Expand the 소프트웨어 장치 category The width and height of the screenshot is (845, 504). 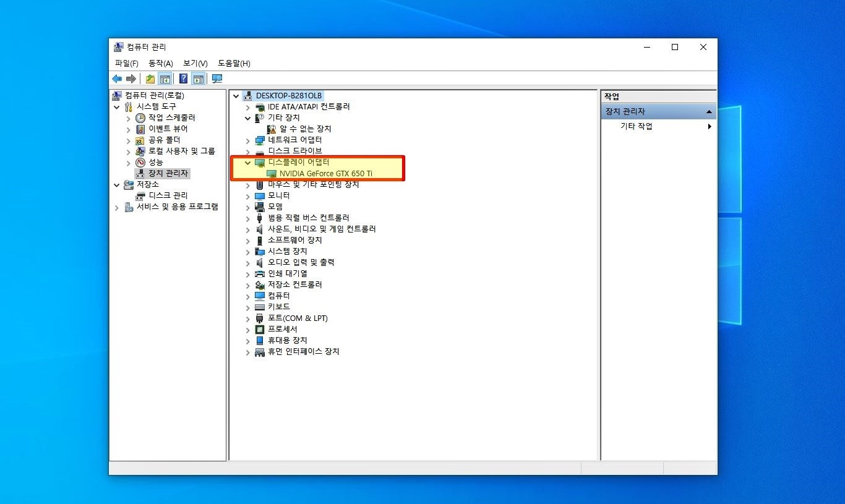248,241
